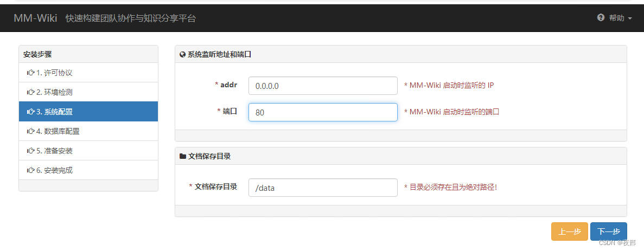Click the 安装步骤 sidebar heading
The height and width of the screenshot is (251, 644).
click(37, 54)
